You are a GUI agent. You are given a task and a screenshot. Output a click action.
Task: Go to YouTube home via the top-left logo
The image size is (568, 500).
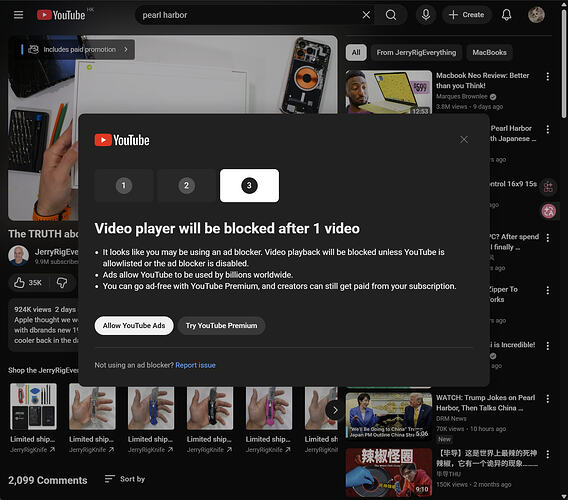[x=61, y=15]
